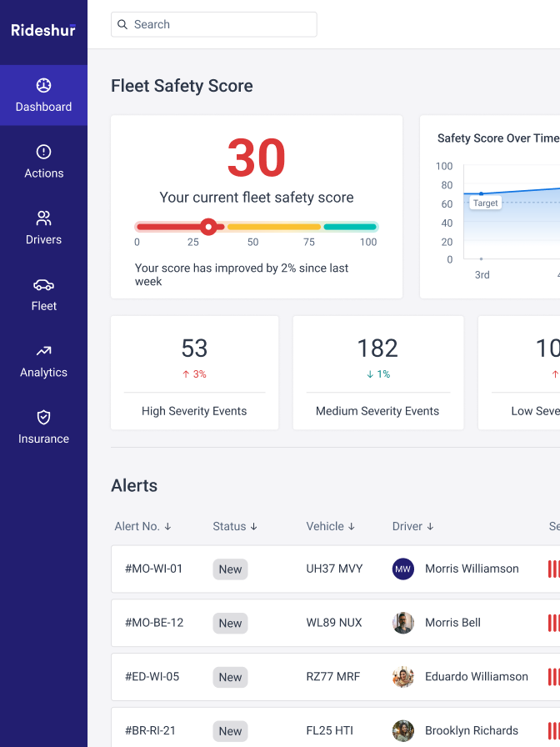Click the Target label on chart
Viewport: 560px width, 747px height.
point(485,203)
